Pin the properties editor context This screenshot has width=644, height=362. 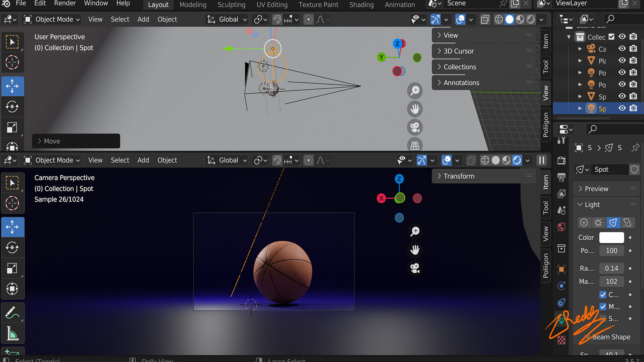(x=635, y=148)
